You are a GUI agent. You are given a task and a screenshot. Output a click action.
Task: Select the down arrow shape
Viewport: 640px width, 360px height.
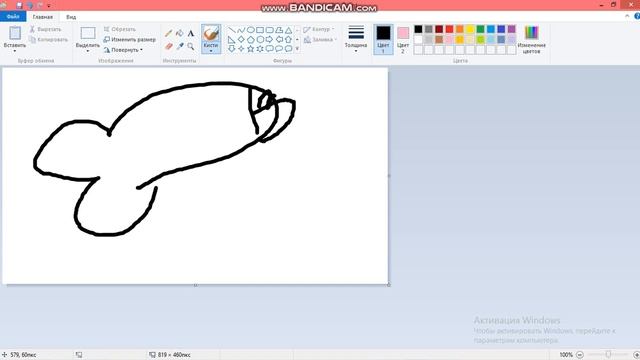[x=231, y=49]
